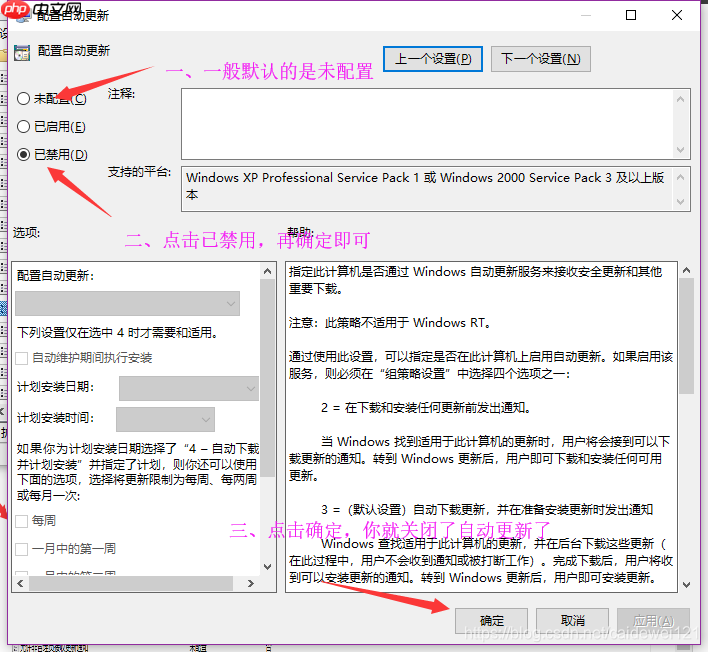The height and width of the screenshot is (652, 708).
Task: Open the 配置自动更新 dropdown in options
Action: coord(127,303)
